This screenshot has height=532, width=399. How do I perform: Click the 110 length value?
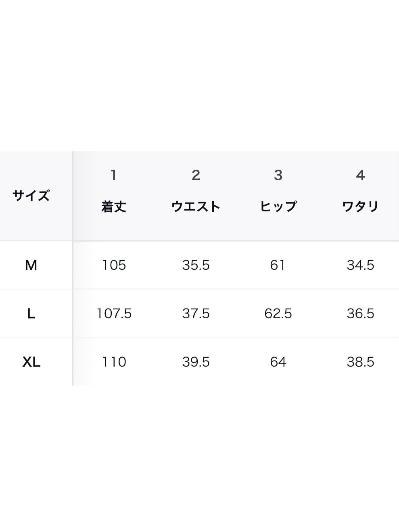(114, 362)
